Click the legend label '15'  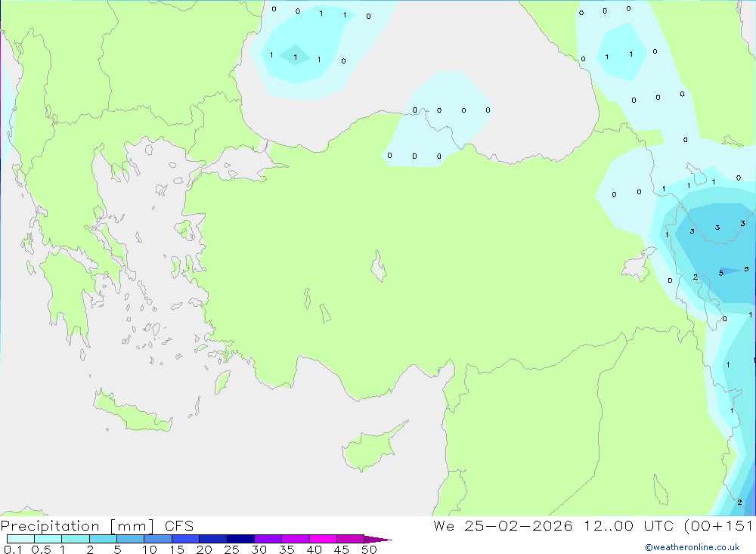point(177,549)
